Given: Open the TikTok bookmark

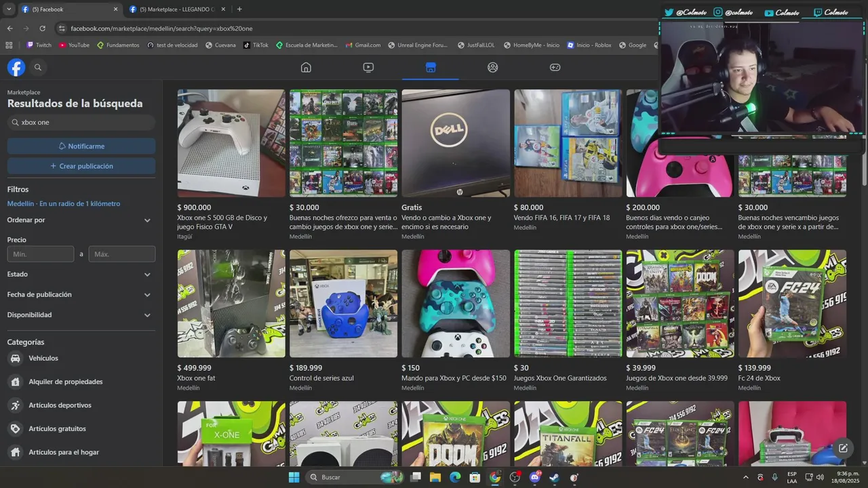Looking at the screenshot, I should click(256, 45).
